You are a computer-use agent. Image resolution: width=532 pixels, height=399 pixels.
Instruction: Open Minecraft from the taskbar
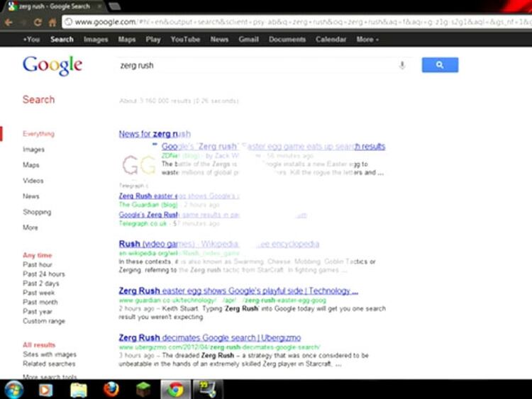(x=143, y=389)
